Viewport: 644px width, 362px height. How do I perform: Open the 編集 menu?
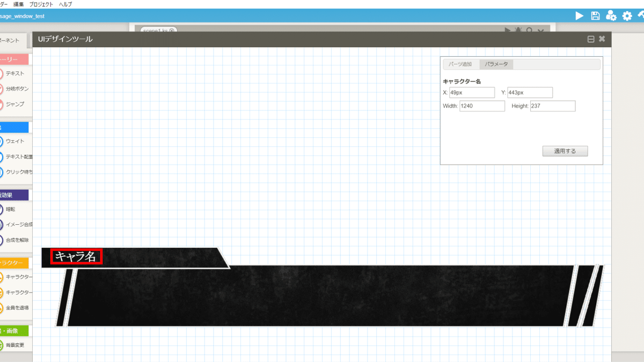click(x=19, y=4)
